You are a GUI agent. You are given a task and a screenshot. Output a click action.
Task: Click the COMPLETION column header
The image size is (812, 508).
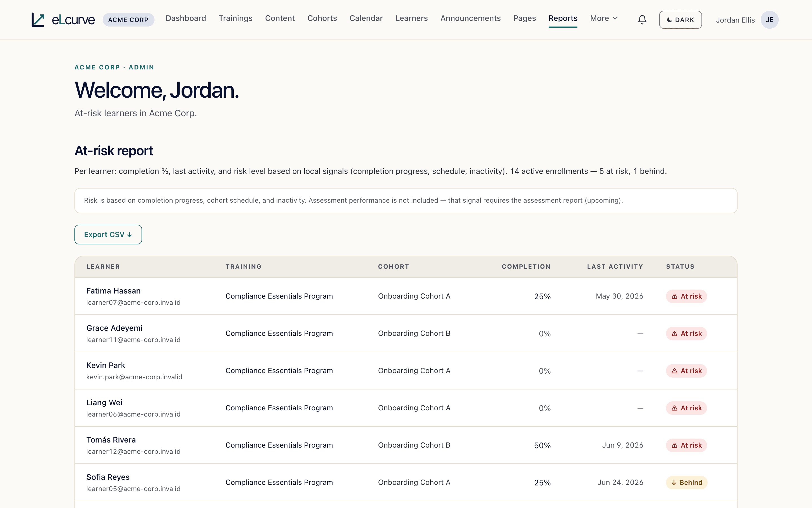tap(526, 266)
